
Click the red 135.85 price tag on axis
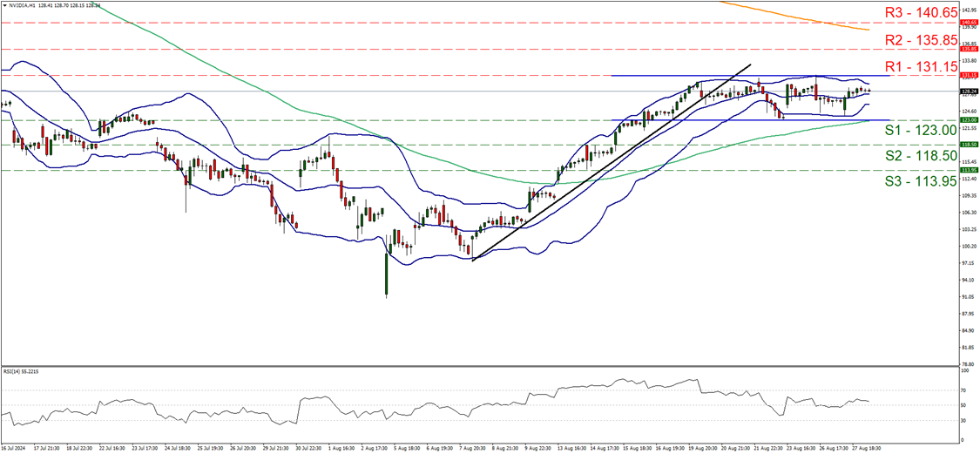point(970,49)
